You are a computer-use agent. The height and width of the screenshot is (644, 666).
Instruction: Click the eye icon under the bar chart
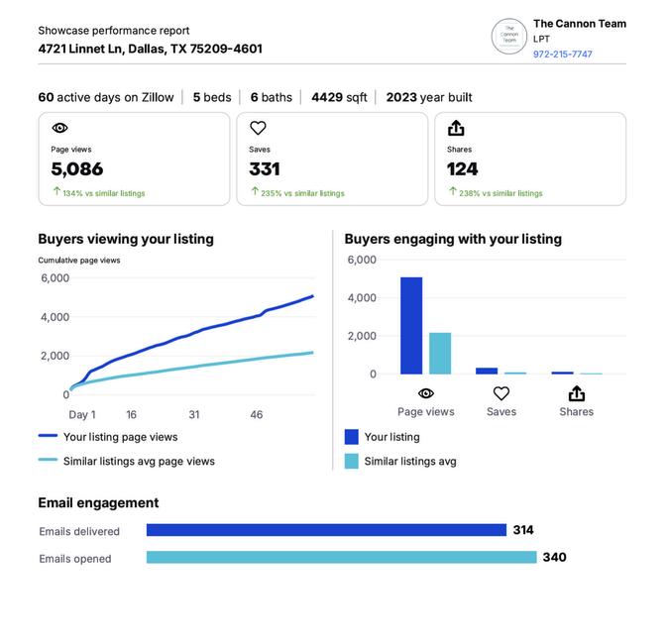click(425, 393)
